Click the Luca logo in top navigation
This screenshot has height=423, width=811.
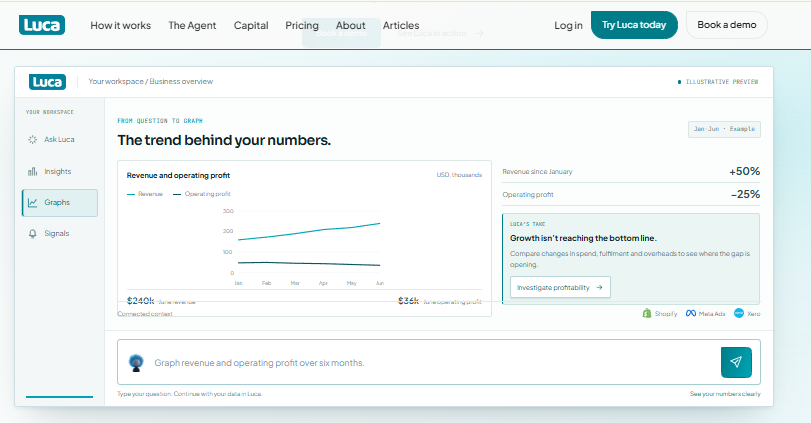tap(42, 25)
